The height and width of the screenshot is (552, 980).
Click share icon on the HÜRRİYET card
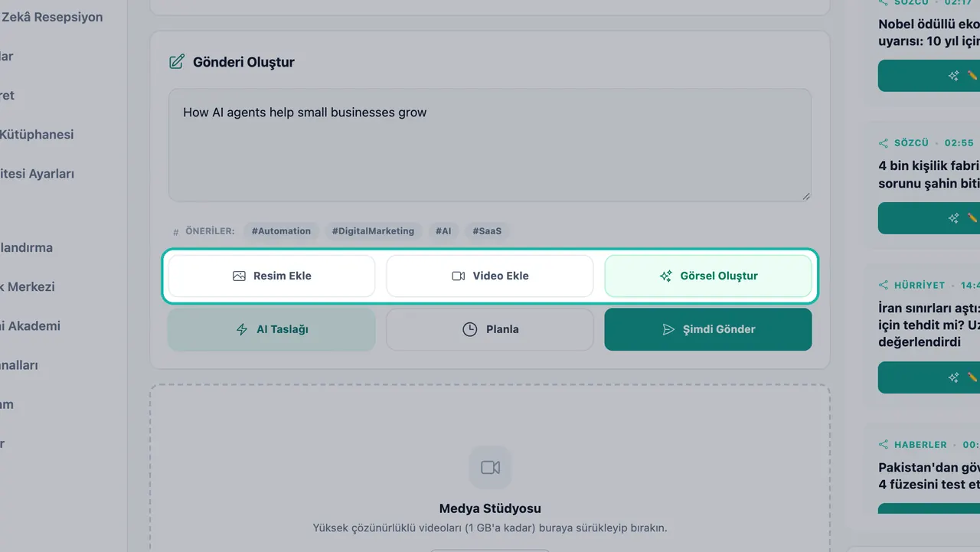click(x=884, y=286)
